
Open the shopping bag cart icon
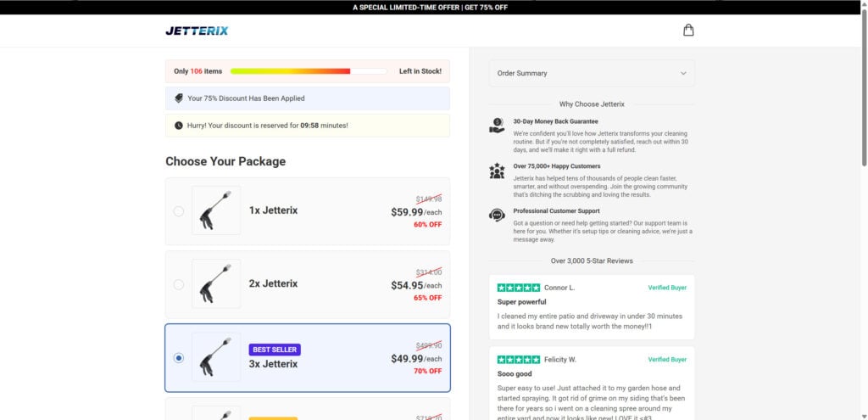click(x=688, y=31)
